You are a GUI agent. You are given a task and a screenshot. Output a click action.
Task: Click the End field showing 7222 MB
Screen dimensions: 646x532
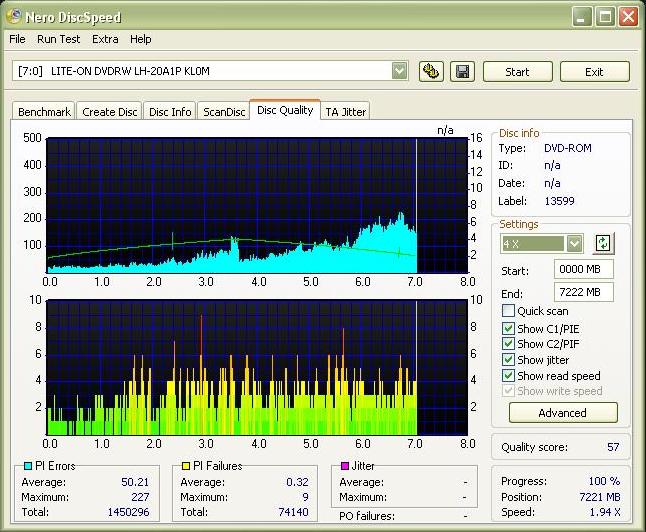click(x=584, y=292)
